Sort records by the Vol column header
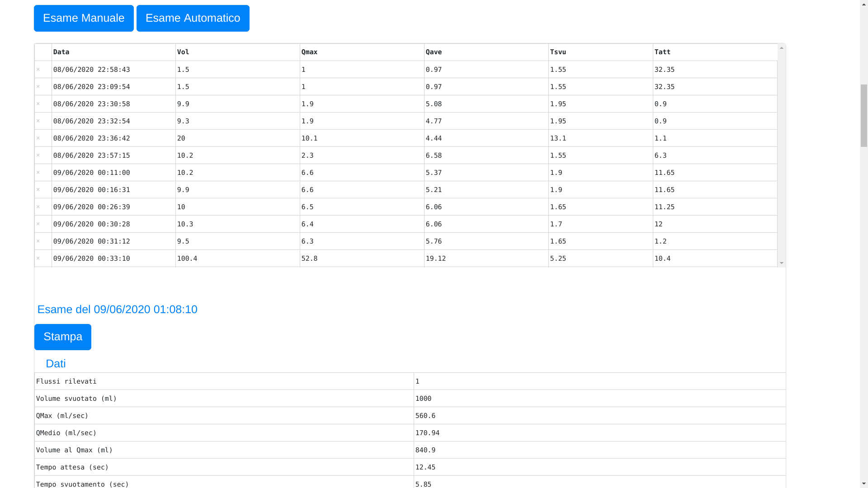 [183, 52]
